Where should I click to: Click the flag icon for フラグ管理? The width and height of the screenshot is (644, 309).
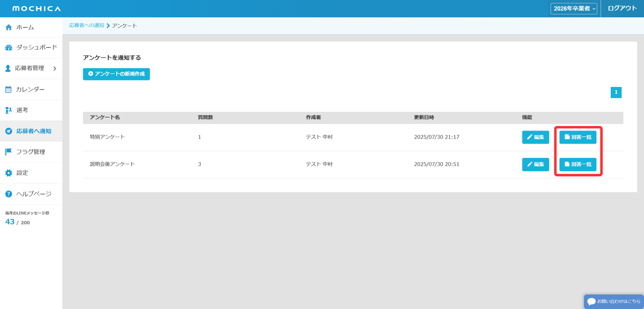8,152
